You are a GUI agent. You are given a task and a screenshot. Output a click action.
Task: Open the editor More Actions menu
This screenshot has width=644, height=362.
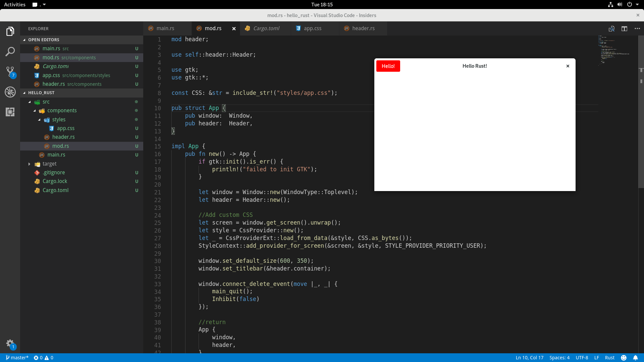point(637,29)
